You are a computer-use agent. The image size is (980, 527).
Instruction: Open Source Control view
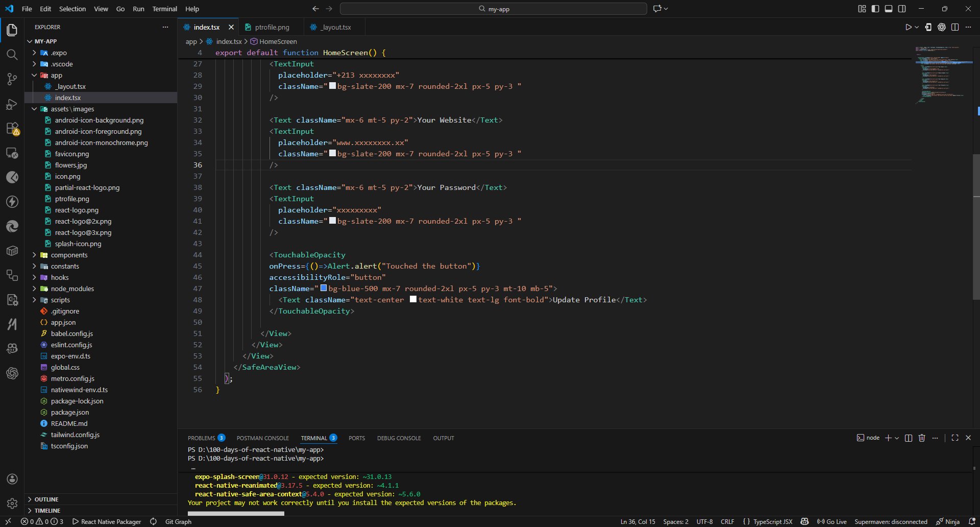point(12,79)
